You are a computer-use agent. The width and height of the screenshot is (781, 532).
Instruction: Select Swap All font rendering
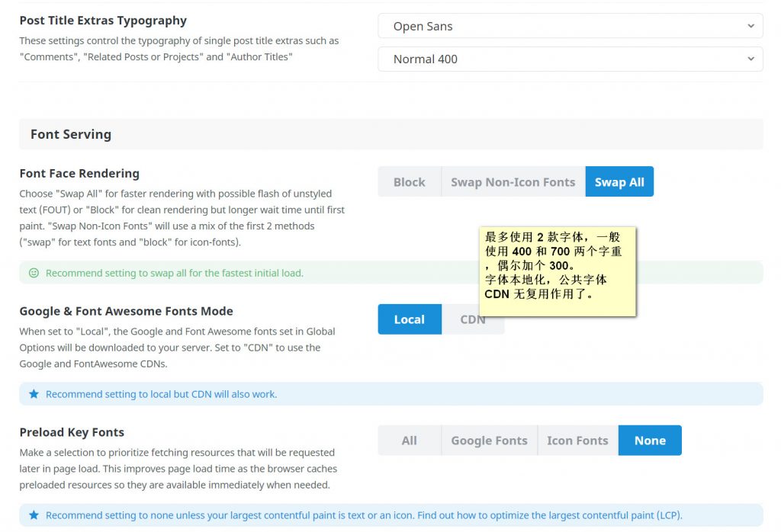(x=619, y=182)
